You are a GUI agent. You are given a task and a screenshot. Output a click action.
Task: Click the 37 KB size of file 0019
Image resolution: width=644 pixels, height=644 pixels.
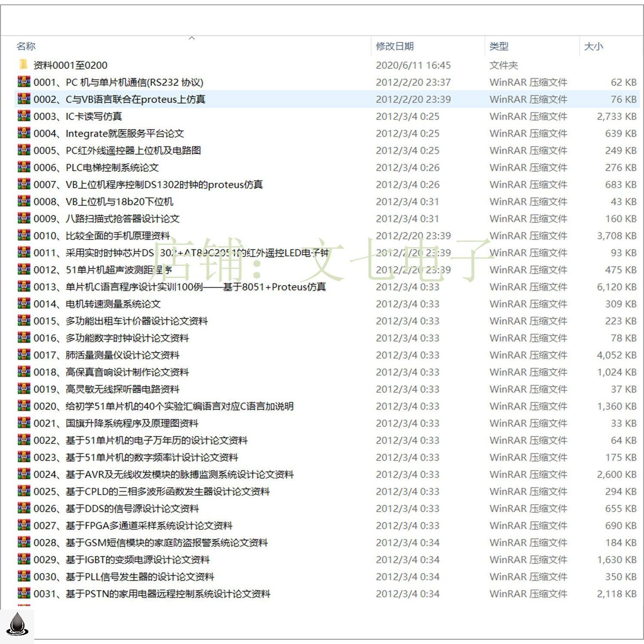(623, 389)
